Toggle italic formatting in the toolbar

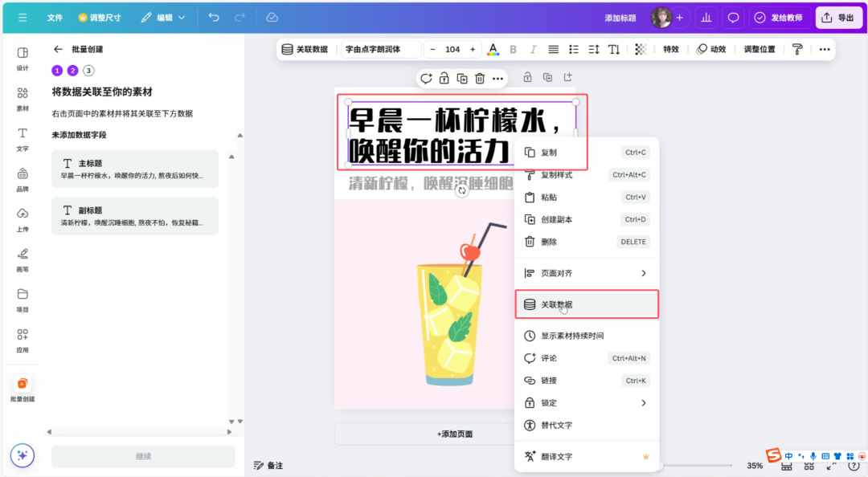533,49
